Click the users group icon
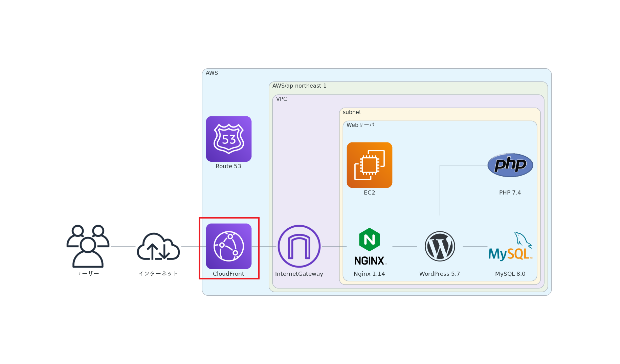 tap(88, 246)
